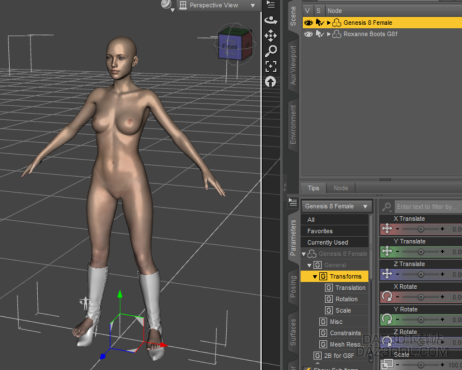Screen dimensions: 462x370
Task: Click the view cube Front face
Action: (x=230, y=47)
